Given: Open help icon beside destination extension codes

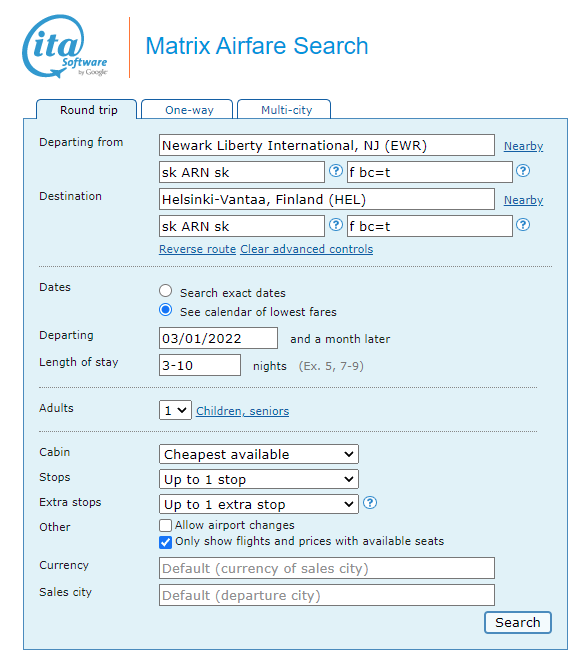Looking at the screenshot, I should coord(523,225).
